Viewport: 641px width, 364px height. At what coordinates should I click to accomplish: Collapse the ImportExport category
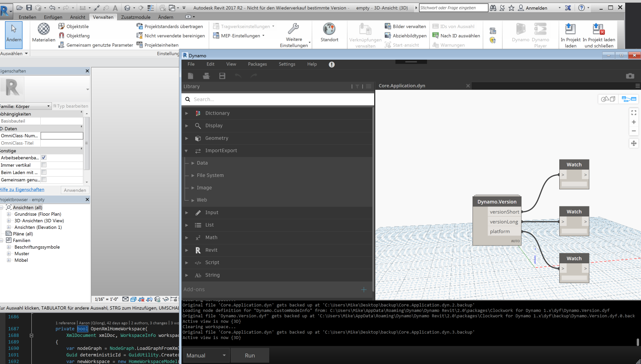coord(187,151)
